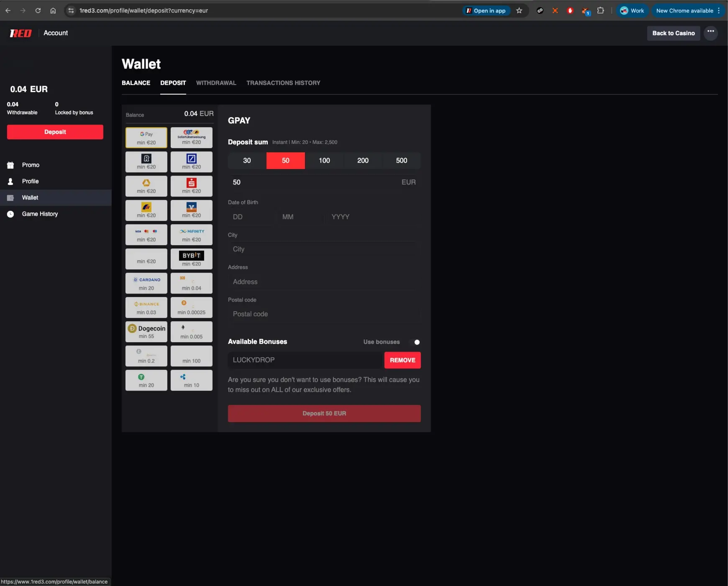Select the tile with min 100
Image resolution: width=728 pixels, height=586 pixels.
(x=191, y=356)
